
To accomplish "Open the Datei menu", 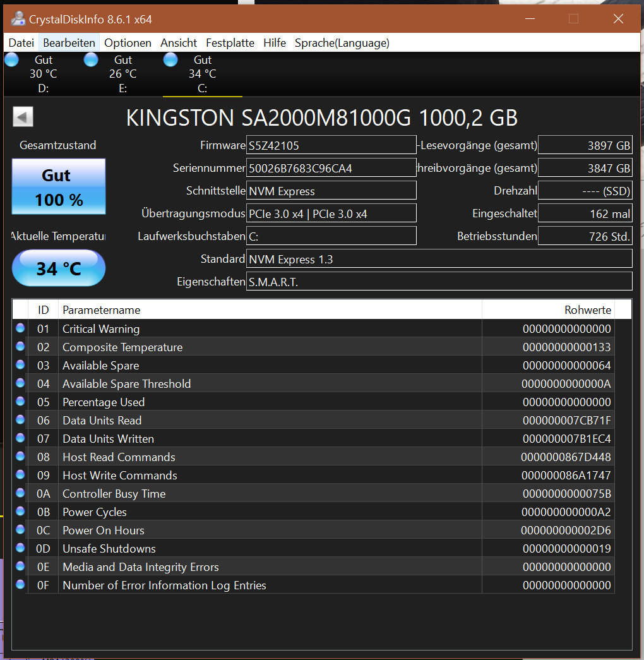I will 21,43.
